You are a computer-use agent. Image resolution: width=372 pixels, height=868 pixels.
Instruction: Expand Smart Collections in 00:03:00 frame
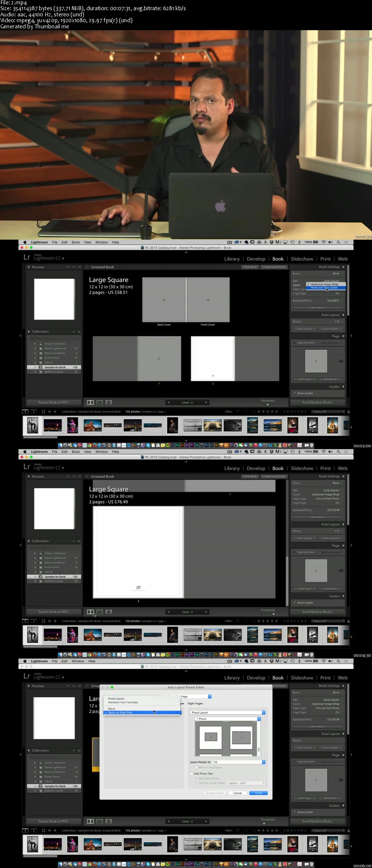35,344
